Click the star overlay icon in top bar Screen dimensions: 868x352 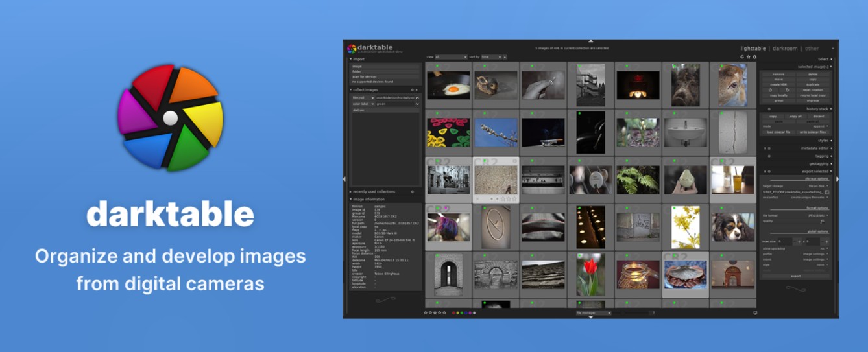748,57
